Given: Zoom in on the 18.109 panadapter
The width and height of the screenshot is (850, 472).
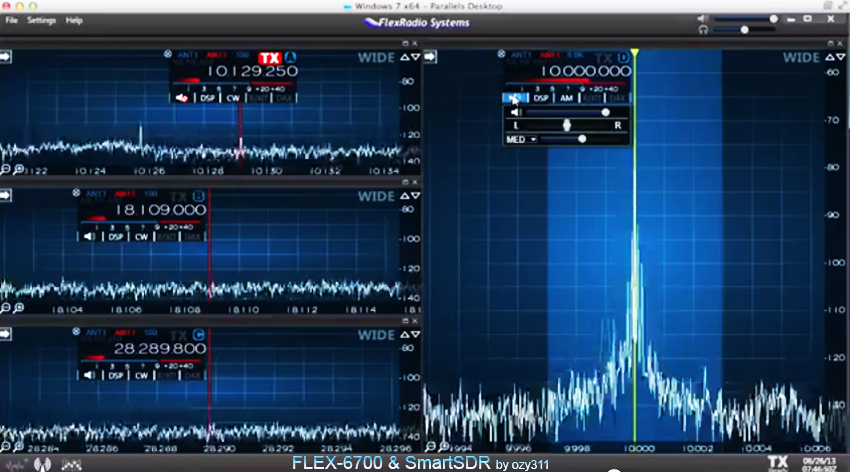Looking at the screenshot, I should click(x=18, y=308).
